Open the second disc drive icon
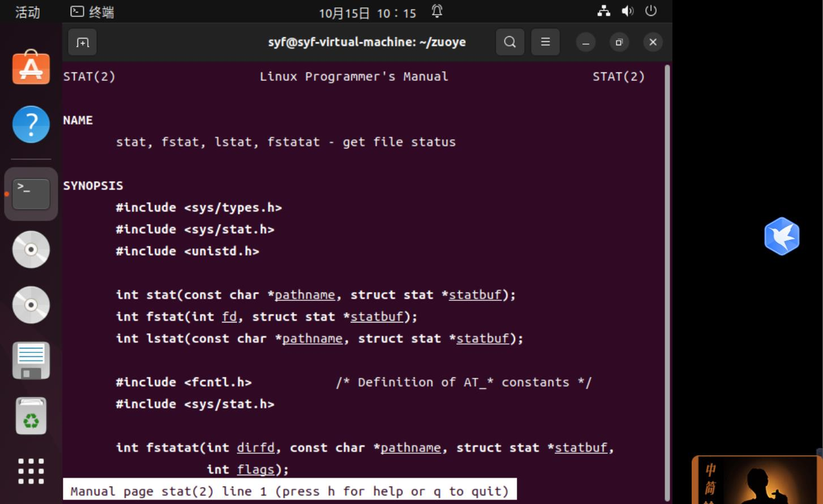 click(31, 305)
